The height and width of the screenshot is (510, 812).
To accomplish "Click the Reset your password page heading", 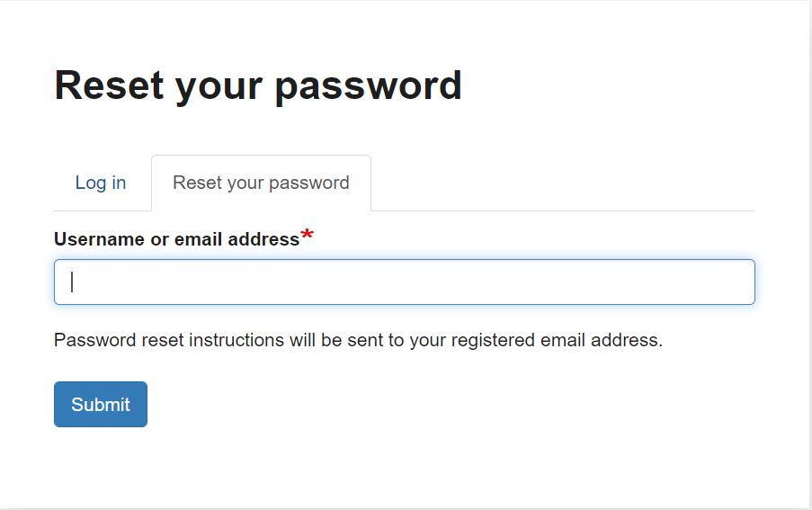I will point(258,85).
